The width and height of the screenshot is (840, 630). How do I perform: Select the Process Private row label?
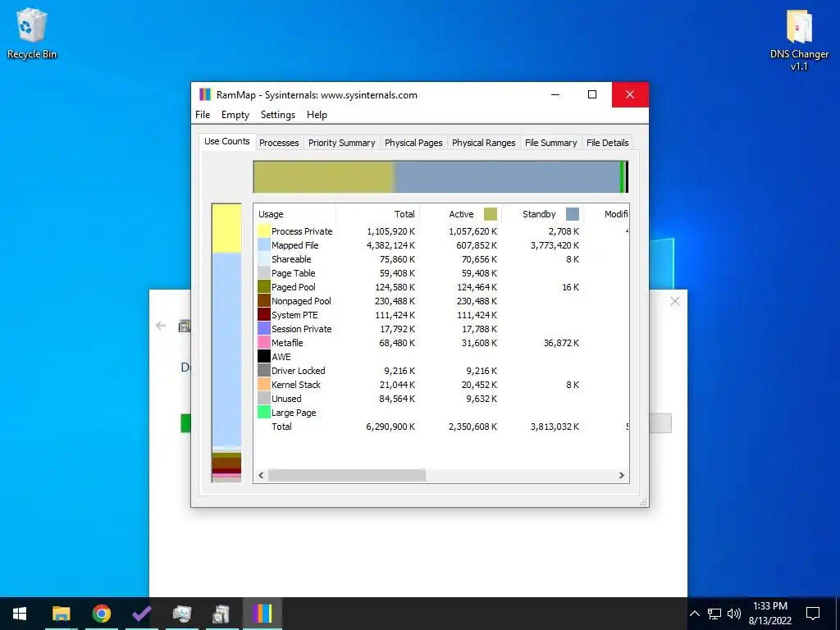pyautogui.click(x=302, y=231)
